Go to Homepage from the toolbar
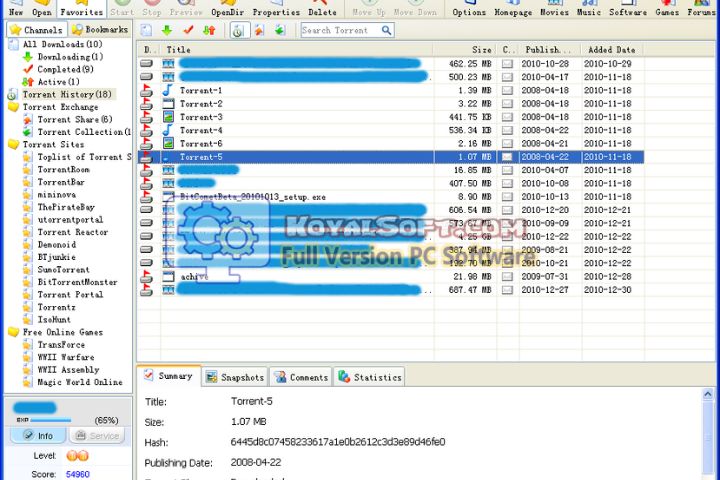Image resolution: width=720 pixels, height=480 pixels. click(513, 8)
